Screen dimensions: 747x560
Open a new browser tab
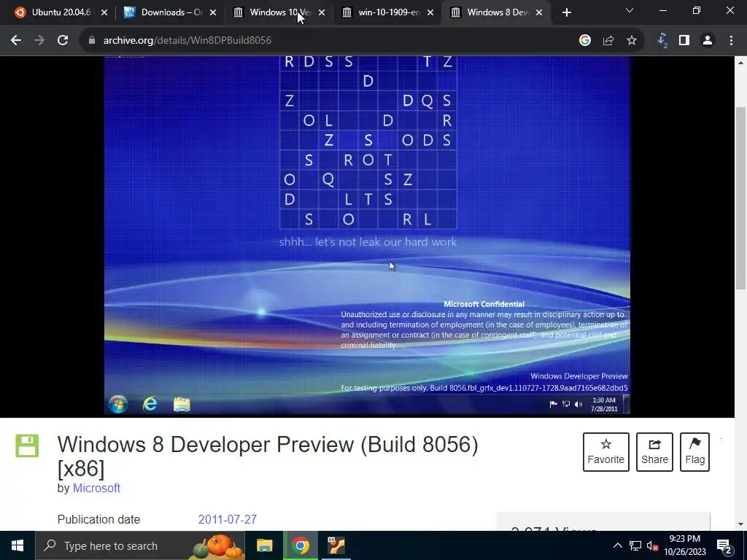click(x=566, y=12)
